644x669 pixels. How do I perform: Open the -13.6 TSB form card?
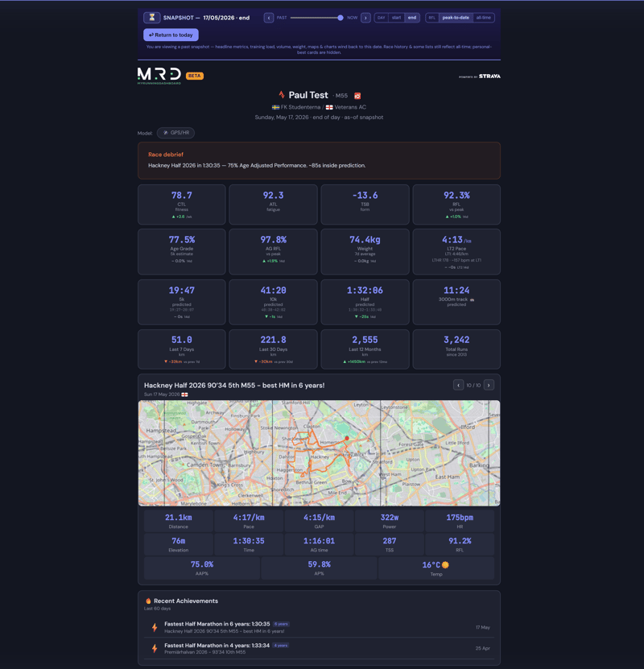click(x=365, y=204)
